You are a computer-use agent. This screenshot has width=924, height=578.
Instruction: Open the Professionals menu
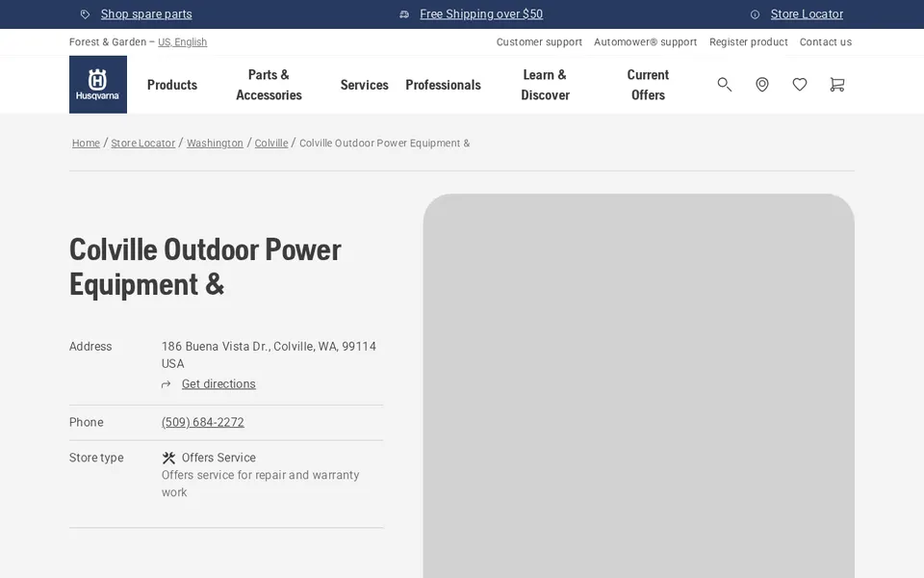point(443,85)
